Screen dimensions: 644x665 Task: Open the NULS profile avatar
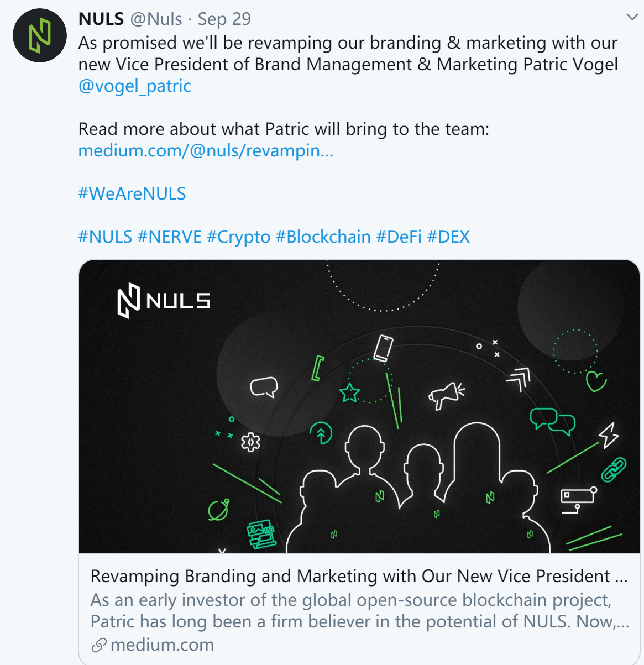[x=40, y=35]
